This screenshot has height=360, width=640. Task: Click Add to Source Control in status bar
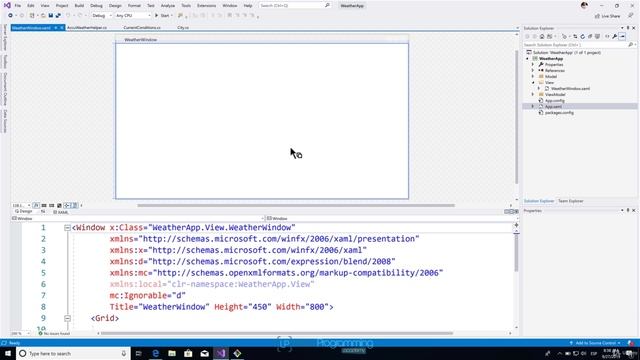click(x=595, y=343)
